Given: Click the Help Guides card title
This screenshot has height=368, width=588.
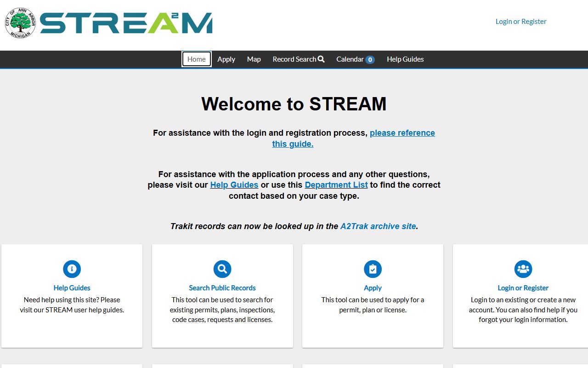Looking at the screenshot, I should coord(72,288).
